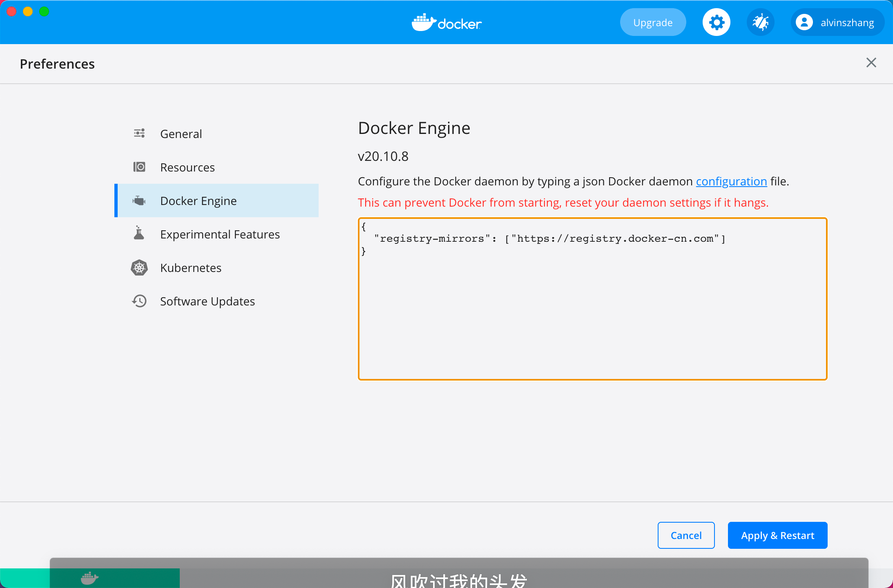
Task: Open the Resources preferences section
Action: pyautogui.click(x=217, y=167)
